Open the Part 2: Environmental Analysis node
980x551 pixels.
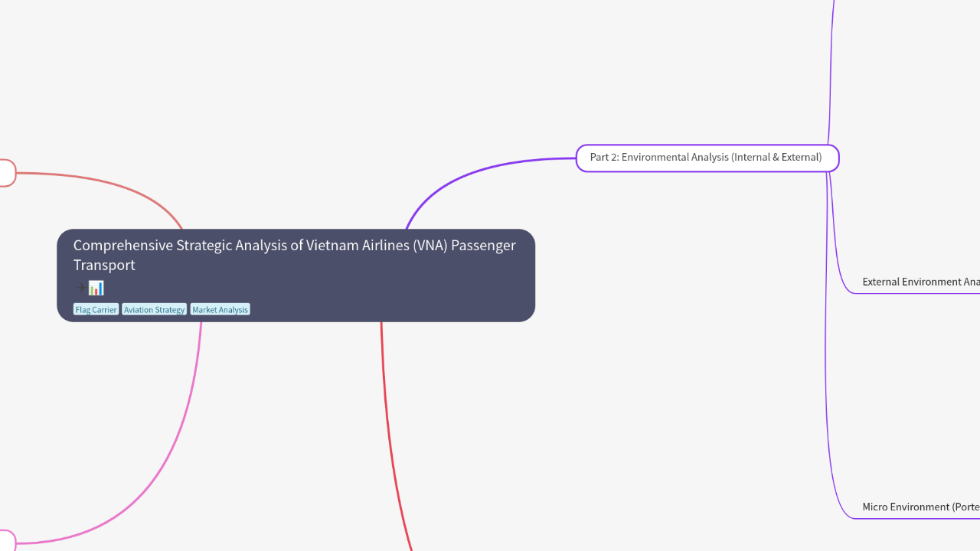(x=706, y=158)
